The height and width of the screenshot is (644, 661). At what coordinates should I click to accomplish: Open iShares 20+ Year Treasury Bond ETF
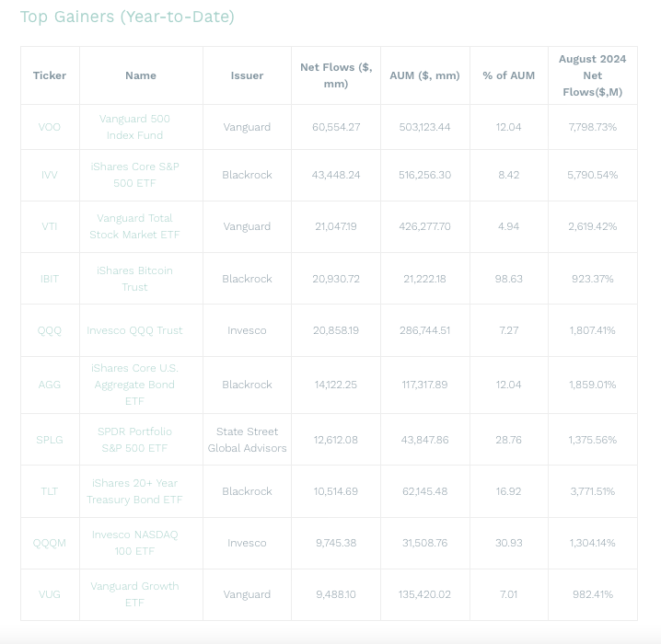(x=134, y=491)
